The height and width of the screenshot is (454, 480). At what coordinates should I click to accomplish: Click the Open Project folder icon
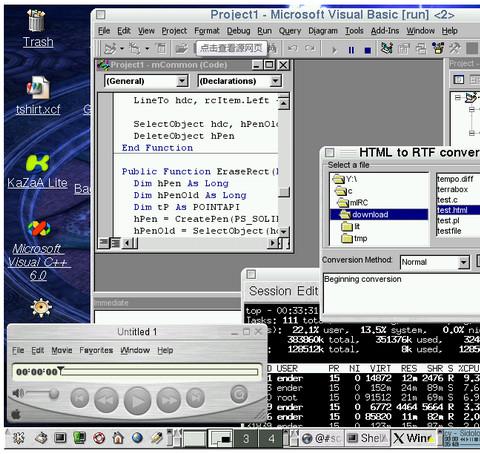tap(182, 49)
